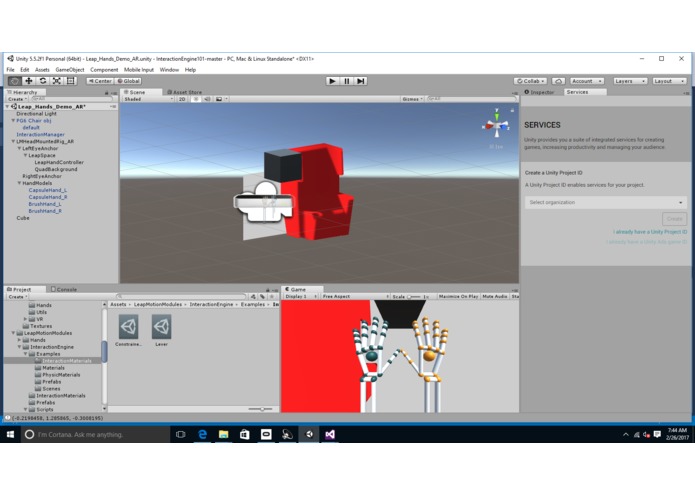Switch to the Inspector tab

click(x=539, y=92)
